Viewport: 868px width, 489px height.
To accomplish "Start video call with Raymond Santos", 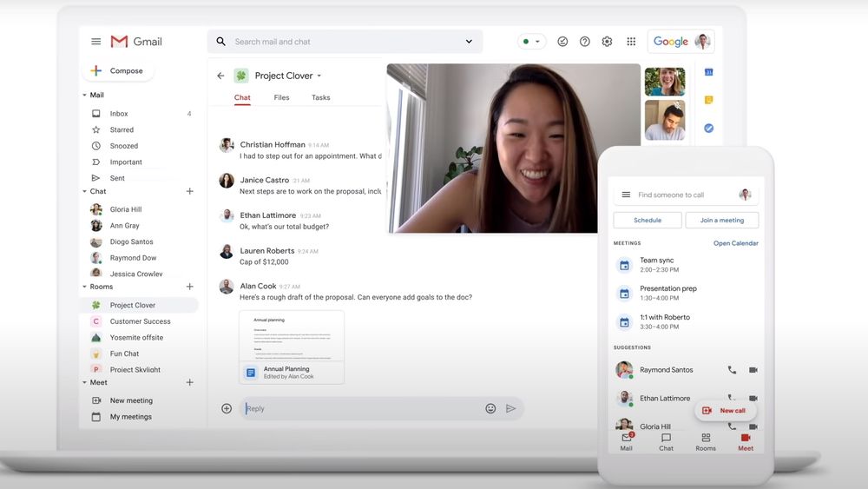I will [x=753, y=370].
